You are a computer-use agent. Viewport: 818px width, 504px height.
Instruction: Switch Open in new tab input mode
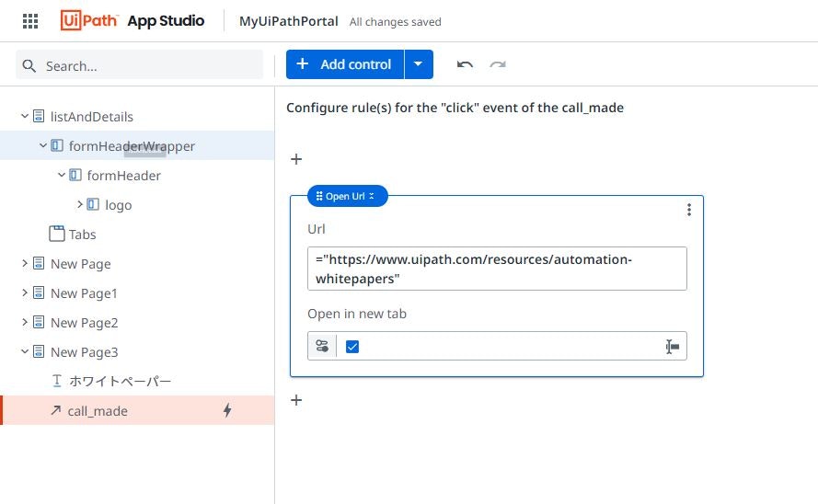322,346
